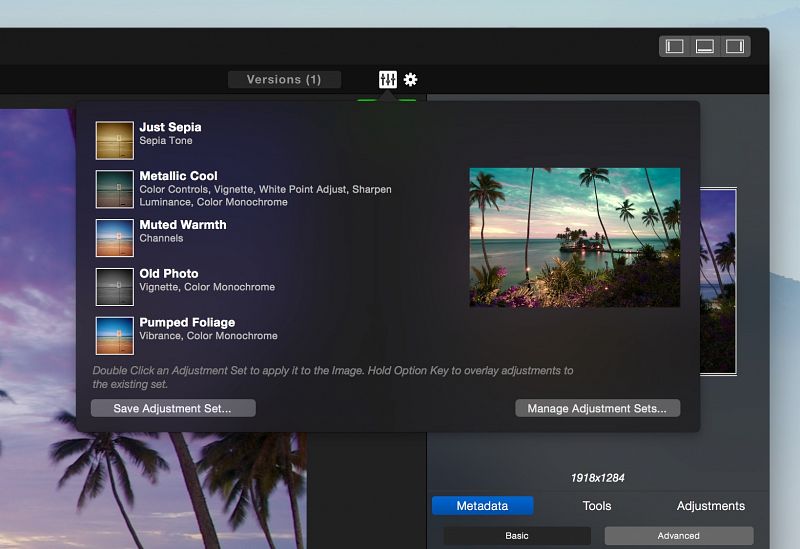Open the Adjustments tab
This screenshot has height=549, width=800.
pos(710,506)
